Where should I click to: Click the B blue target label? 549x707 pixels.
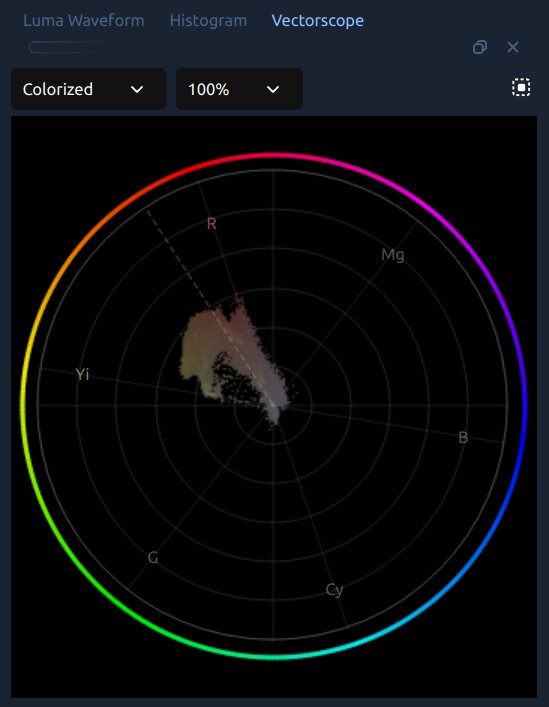coord(463,437)
